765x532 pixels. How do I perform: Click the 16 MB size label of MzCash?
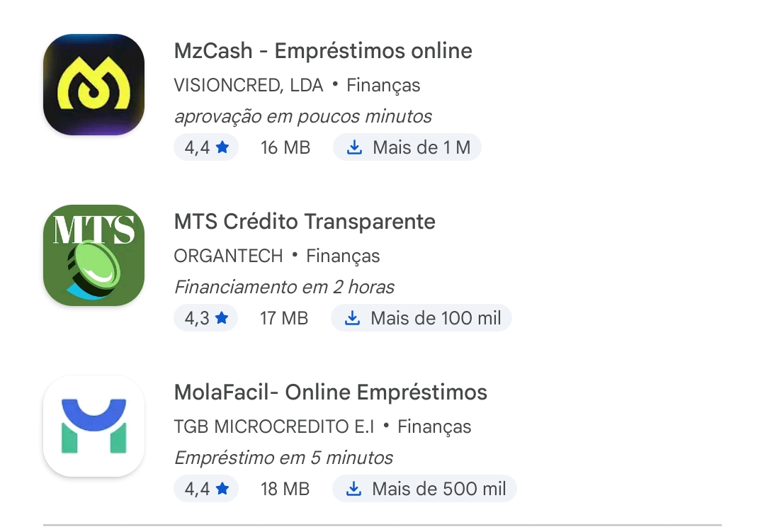285,147
